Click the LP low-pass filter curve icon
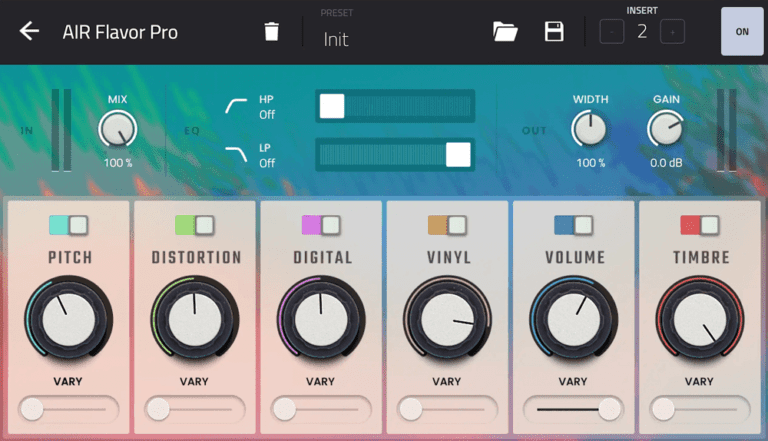The image size is (768, 441). click(x=238, y=154)
